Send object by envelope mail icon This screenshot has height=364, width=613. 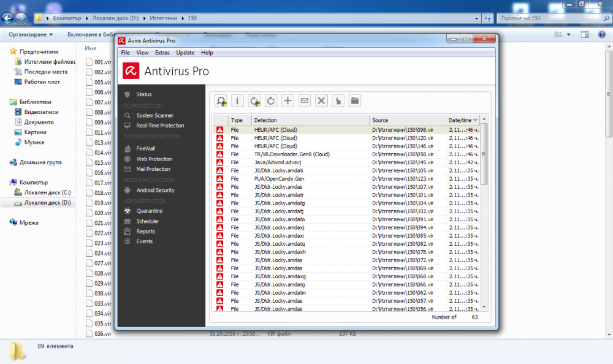tap(305, 101)
